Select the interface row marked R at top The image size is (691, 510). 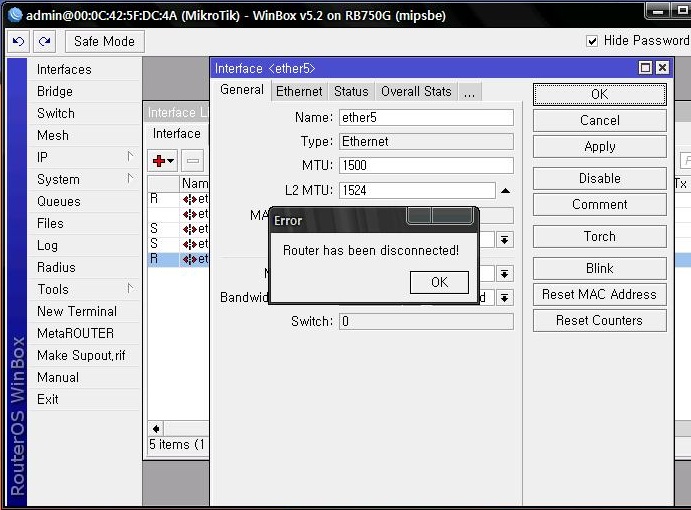[x=178, y=199]
